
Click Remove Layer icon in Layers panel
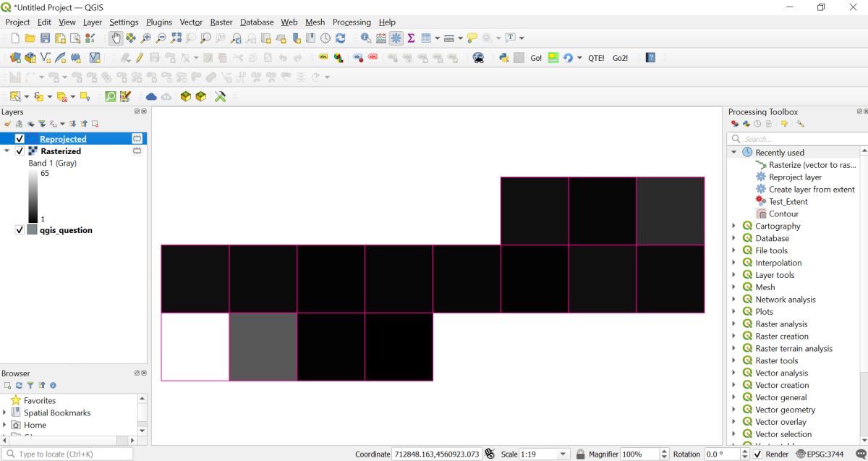tap(95, 124)
